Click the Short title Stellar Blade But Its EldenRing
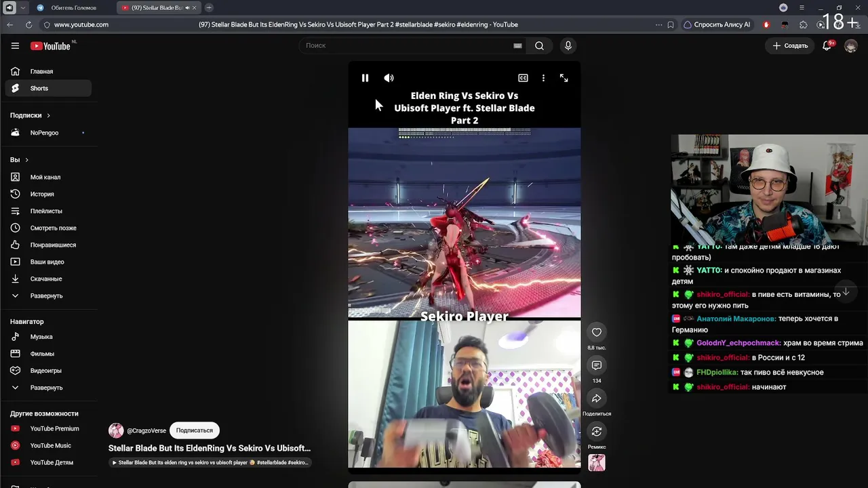 click(210, 448)
